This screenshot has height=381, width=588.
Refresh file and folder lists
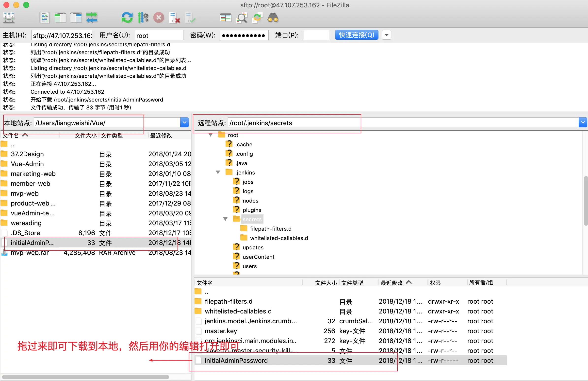tap(127, 18)
